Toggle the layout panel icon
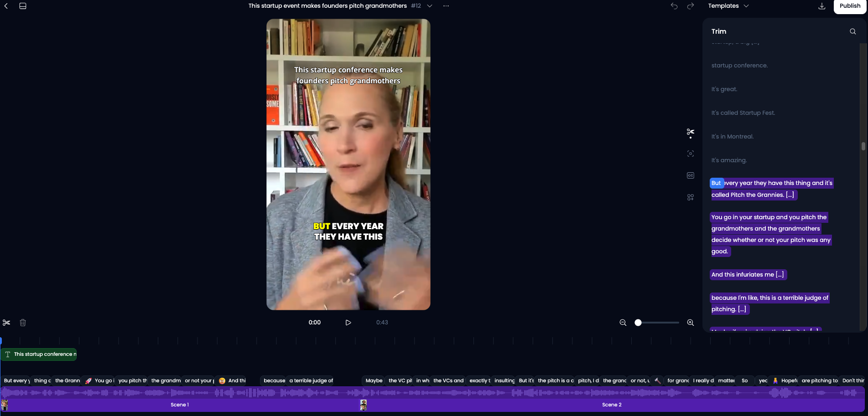 point(23,6)
